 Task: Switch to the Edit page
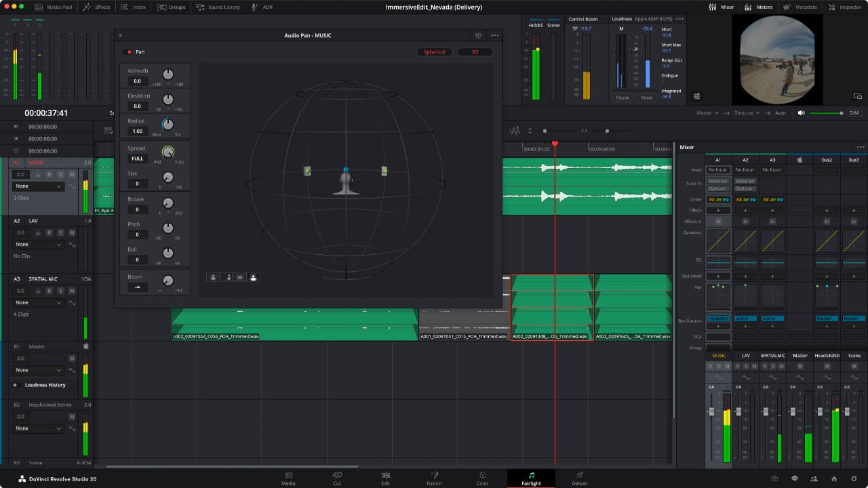385,478
